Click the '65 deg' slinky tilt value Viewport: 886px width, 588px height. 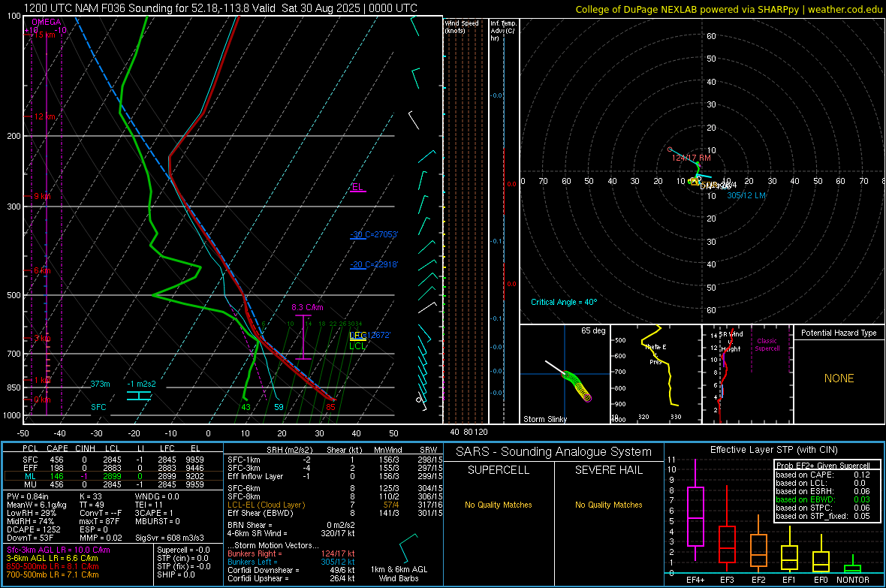[593, 330]
